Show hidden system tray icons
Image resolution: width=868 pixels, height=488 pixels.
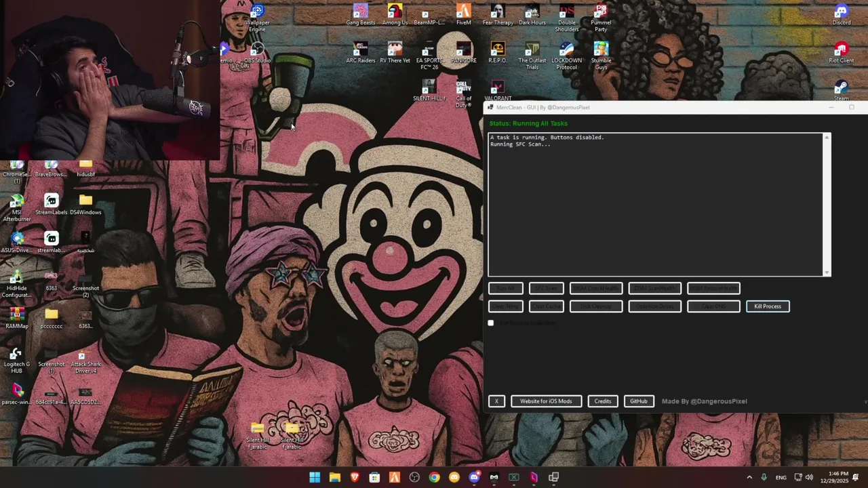pos(749,477)
